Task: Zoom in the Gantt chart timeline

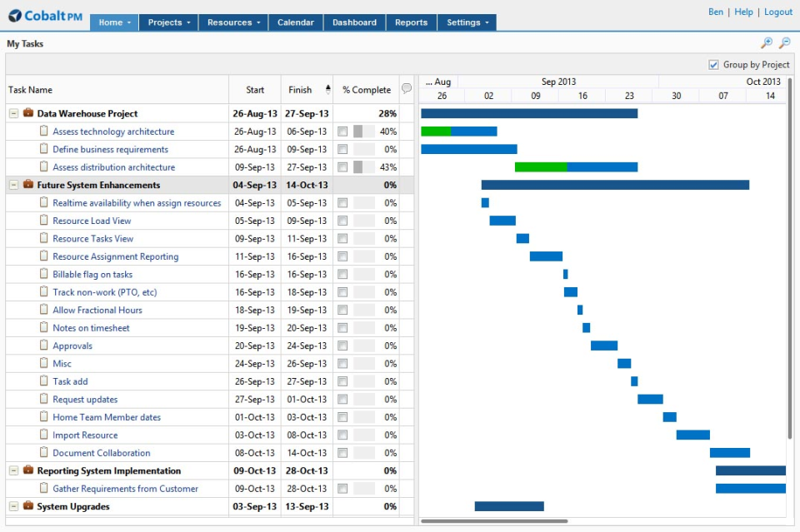Action: (766, 43)
